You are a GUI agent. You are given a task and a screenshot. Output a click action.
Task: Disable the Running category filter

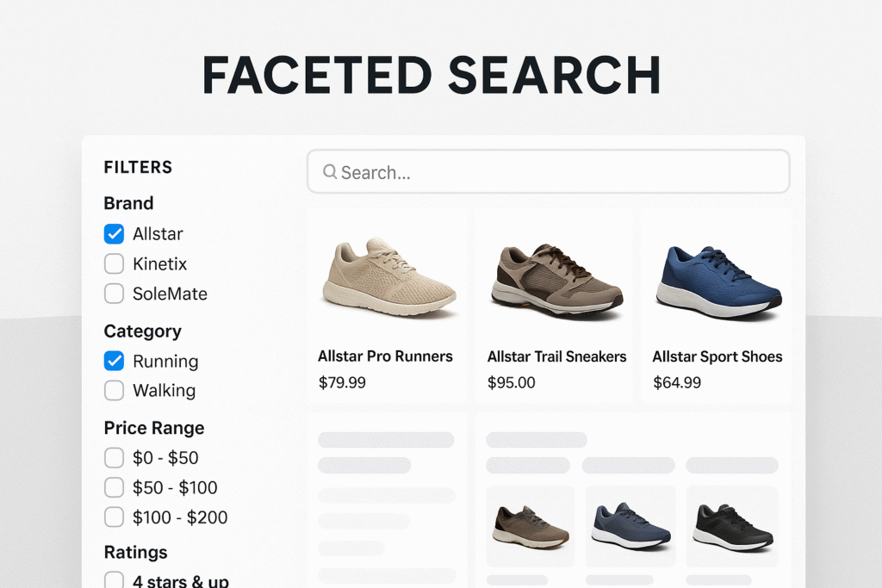click(114, 362)
